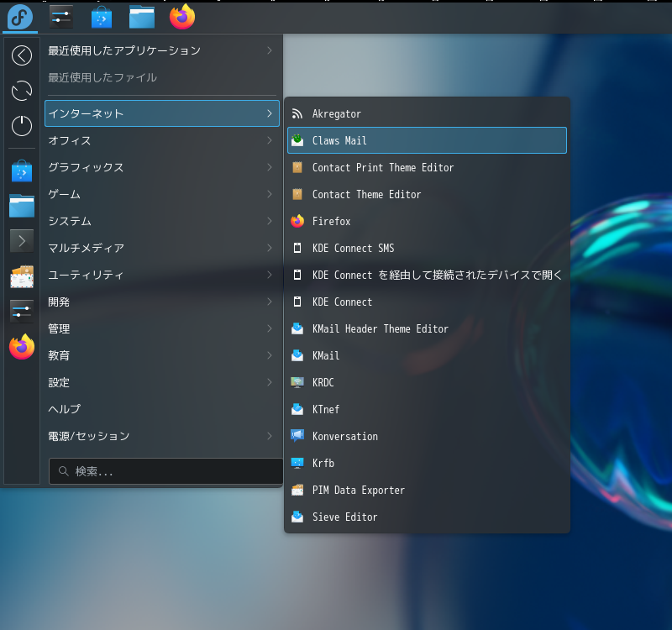Expand the システム category arrow
Viewport: 672px width, 630px height.
coord(270,221)
